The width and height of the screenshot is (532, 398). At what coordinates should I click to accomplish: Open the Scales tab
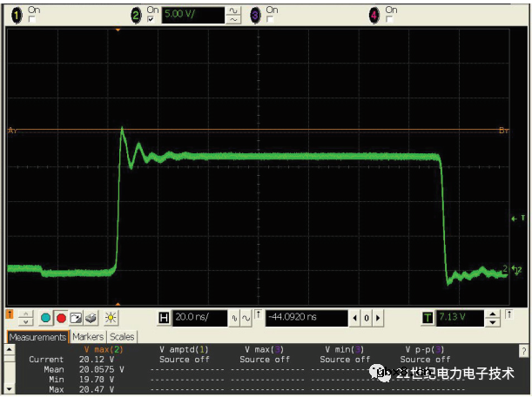coord(122,337)
